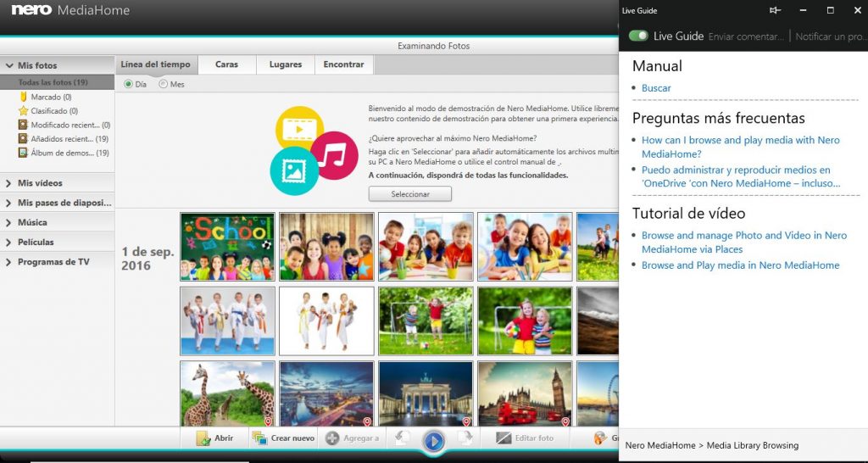Screen dimensions: 868x463
Task: Click location pin on Brandenburg Gate photo
Action: [466, 422]
